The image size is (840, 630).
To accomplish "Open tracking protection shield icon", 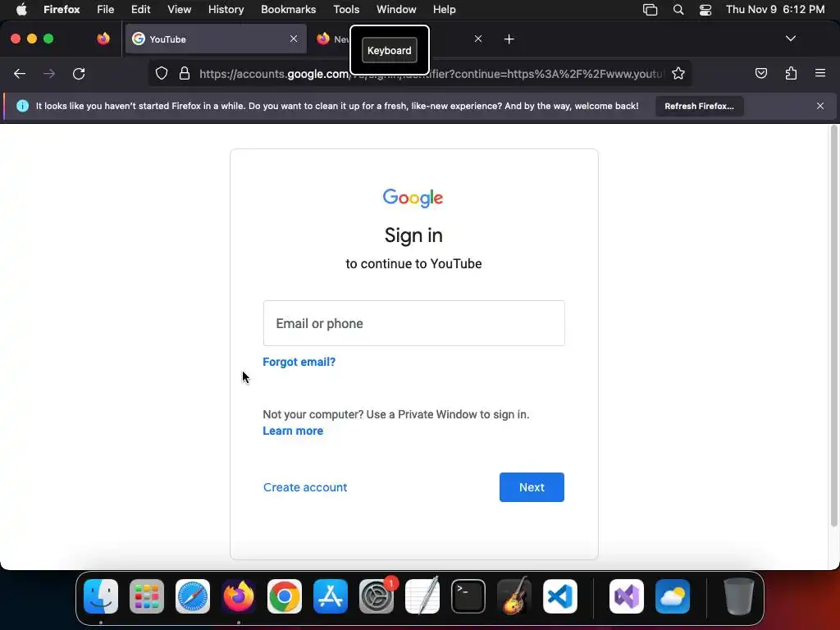I will click(162, 73).
